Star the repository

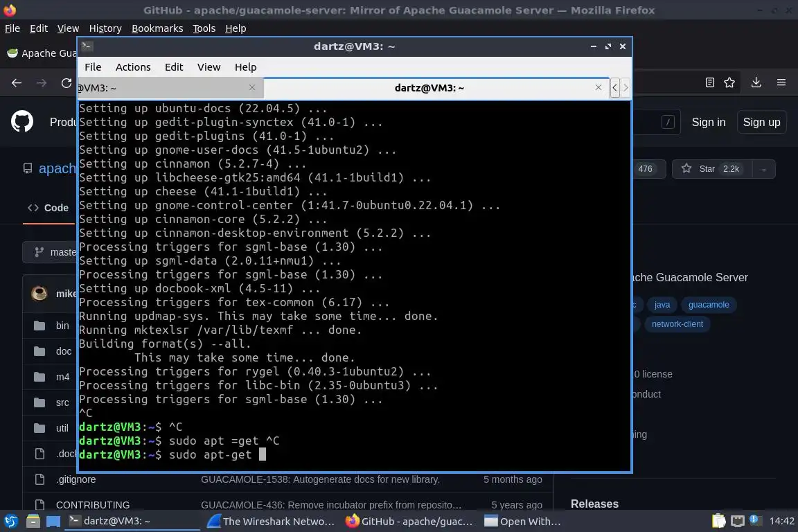click(712, 169)
